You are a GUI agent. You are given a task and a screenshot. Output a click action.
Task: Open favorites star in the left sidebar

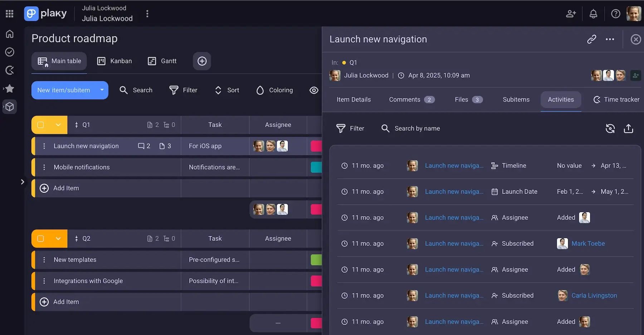[10, 88]
